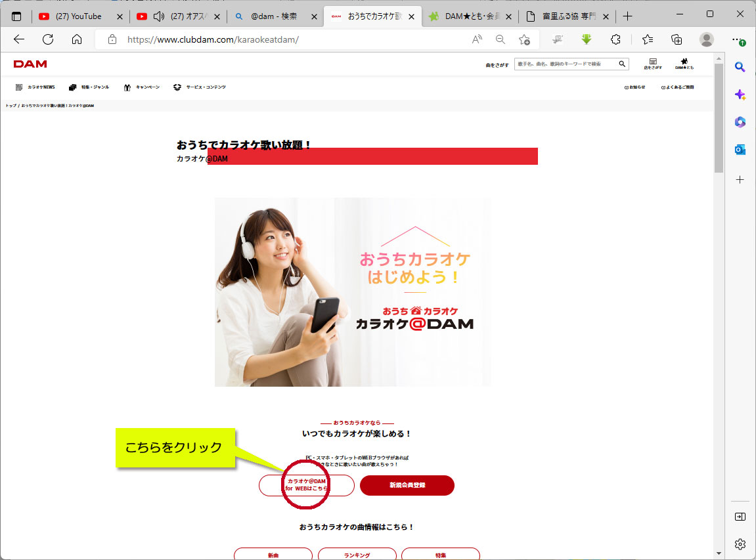
Task: Close the @dam - 検索 tab
Action: pos(314,16)
